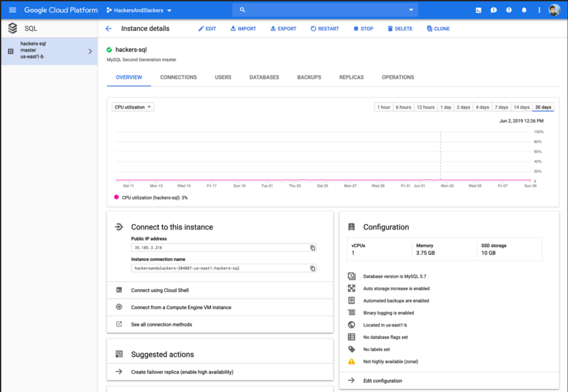Switch to the Connections tab
This screenshot has width=568, height=392.
(178, 77)
